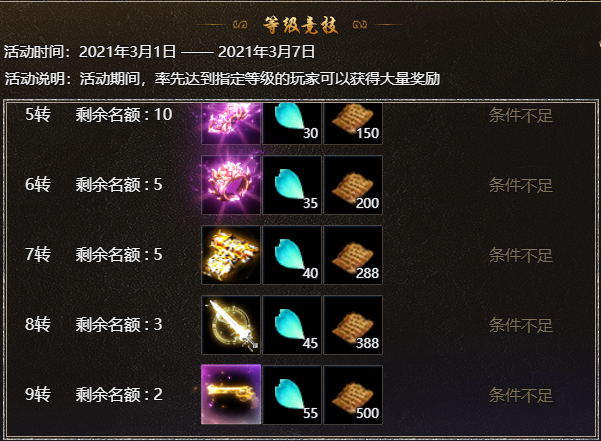Select the cyan feather with quantity 35
Viewport: 601px width, 441px height.
coord(292,185)
